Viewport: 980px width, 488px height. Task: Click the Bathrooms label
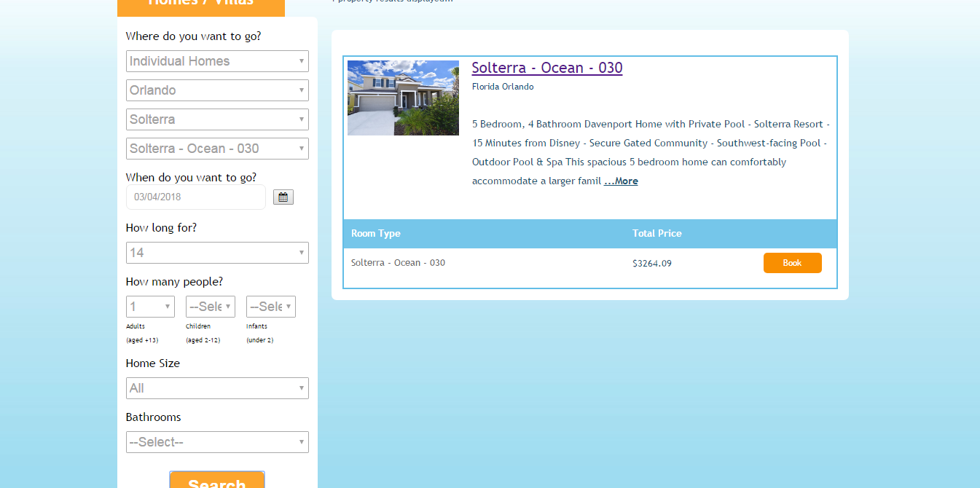153,417
